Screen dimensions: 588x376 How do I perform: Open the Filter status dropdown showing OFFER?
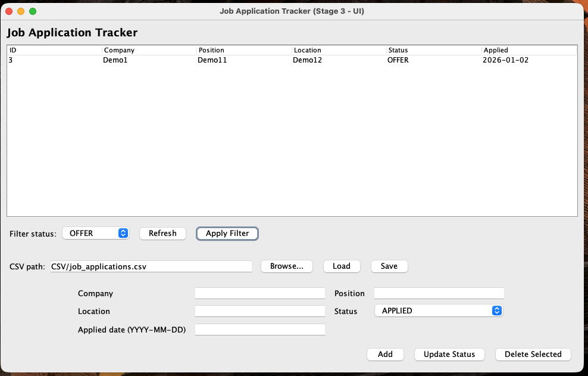tap(96, 234)
